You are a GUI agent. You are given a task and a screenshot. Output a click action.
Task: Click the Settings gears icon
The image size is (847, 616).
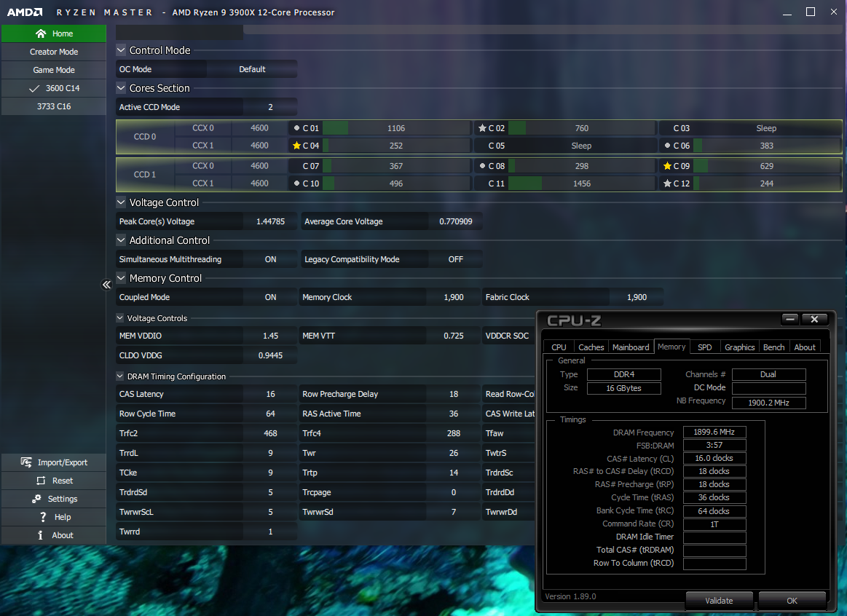coord(36,499)
